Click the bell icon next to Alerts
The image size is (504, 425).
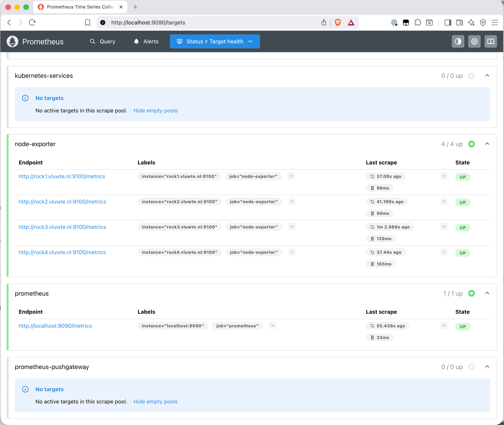tap(136, 41)
